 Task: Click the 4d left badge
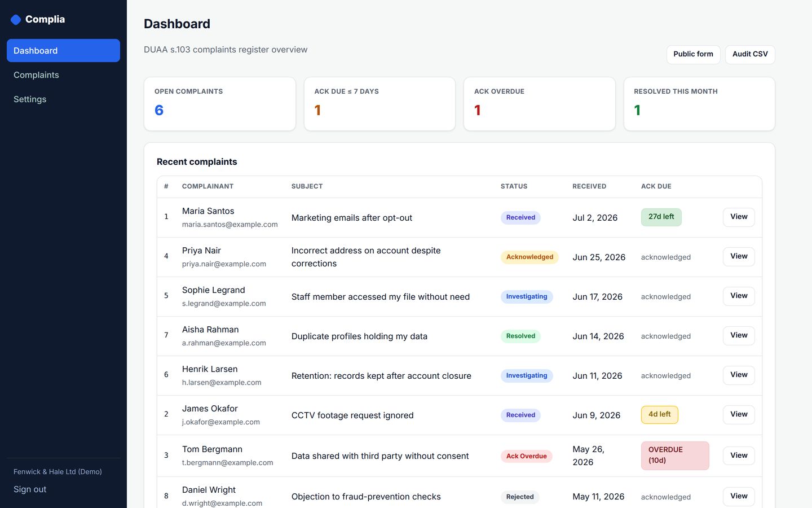[659, 415]
